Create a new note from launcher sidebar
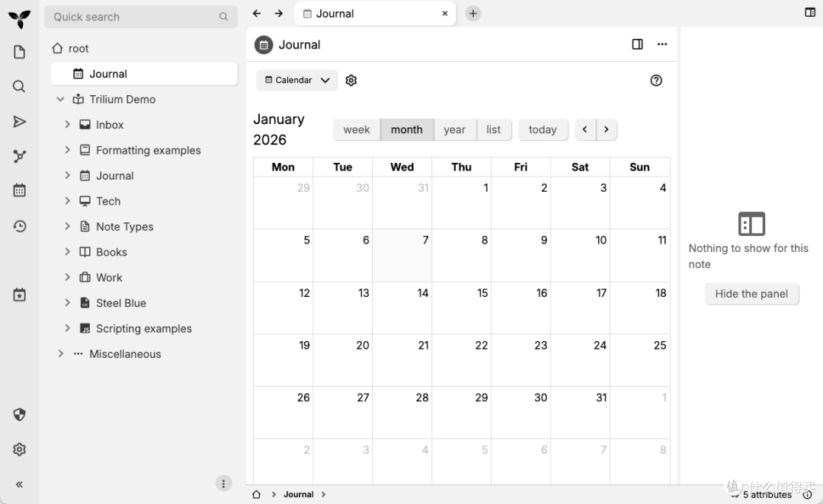The image size is (823, 504). 19,52
